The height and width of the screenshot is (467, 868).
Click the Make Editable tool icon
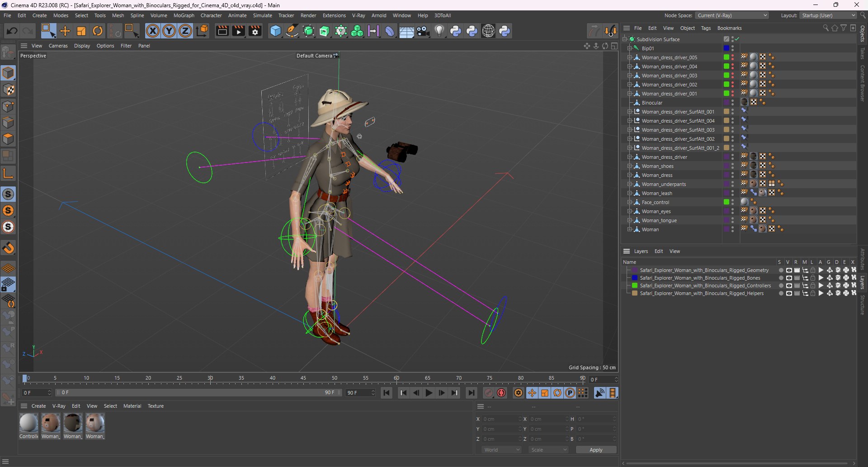tap(8, 53)
